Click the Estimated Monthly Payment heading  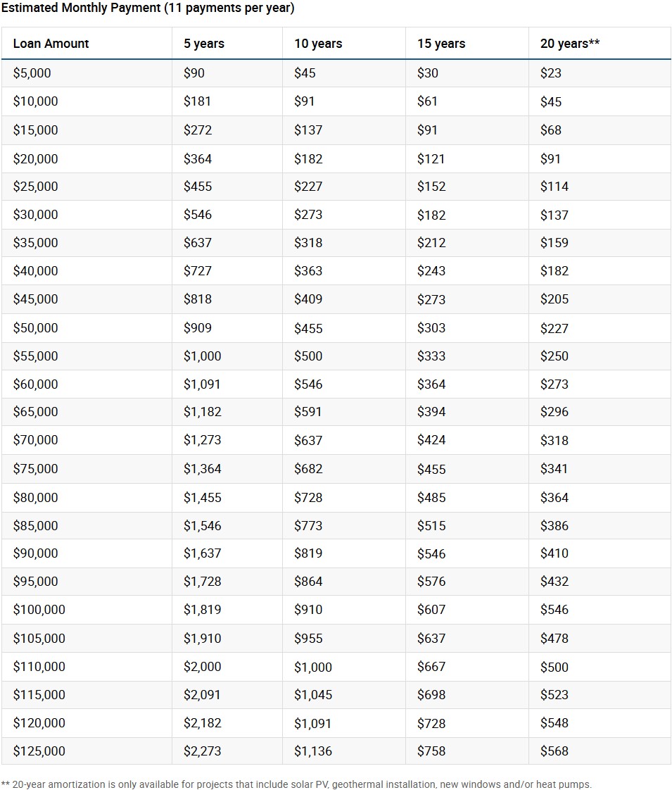[x=148, y=8]
